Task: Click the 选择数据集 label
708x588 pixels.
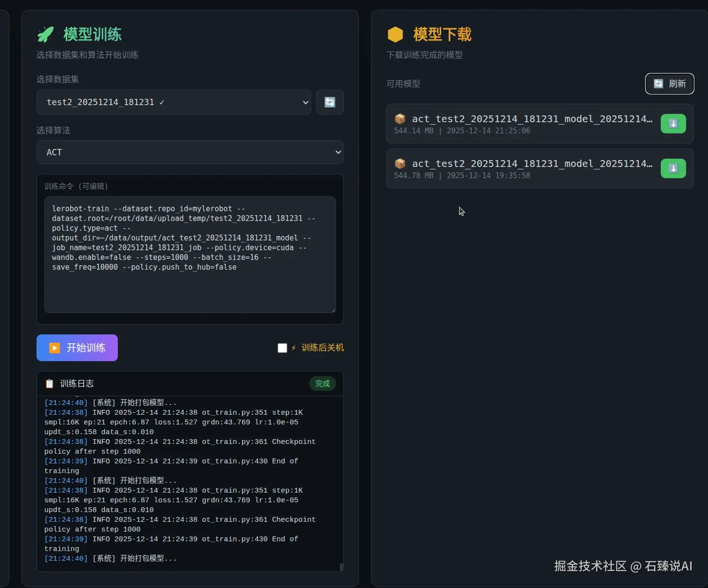Action: (x=57, y=79)
